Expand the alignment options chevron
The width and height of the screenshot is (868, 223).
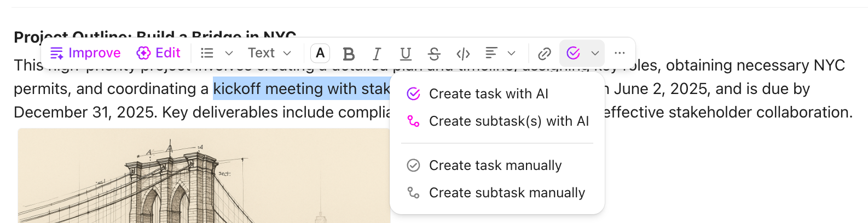point(512,53)
